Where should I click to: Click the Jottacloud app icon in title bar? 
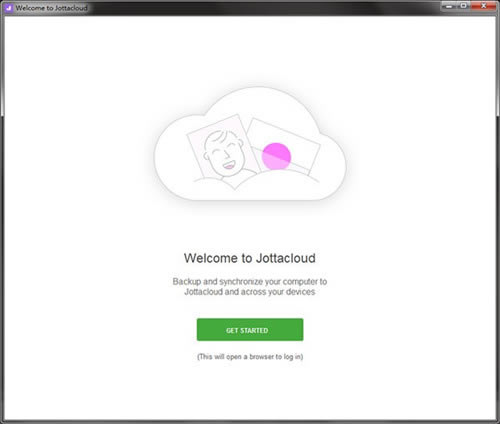tap(9, 8)
